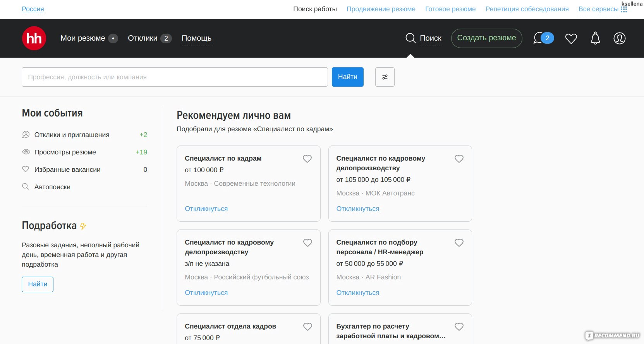This screenshot has height=344, width=644.
Task: Open Специалист по подбору персонала / HR-менеджер title
Action: point(380,247)
